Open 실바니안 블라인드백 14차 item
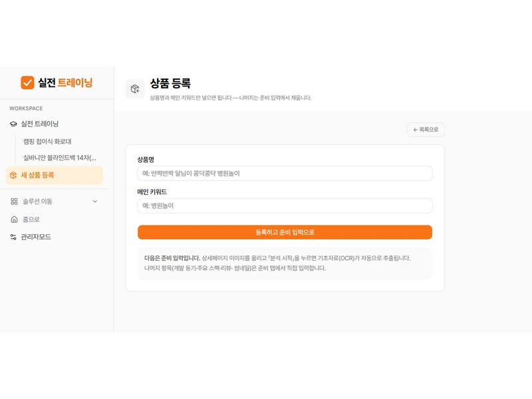The image size is (532, 399). [x=59, y=158]
